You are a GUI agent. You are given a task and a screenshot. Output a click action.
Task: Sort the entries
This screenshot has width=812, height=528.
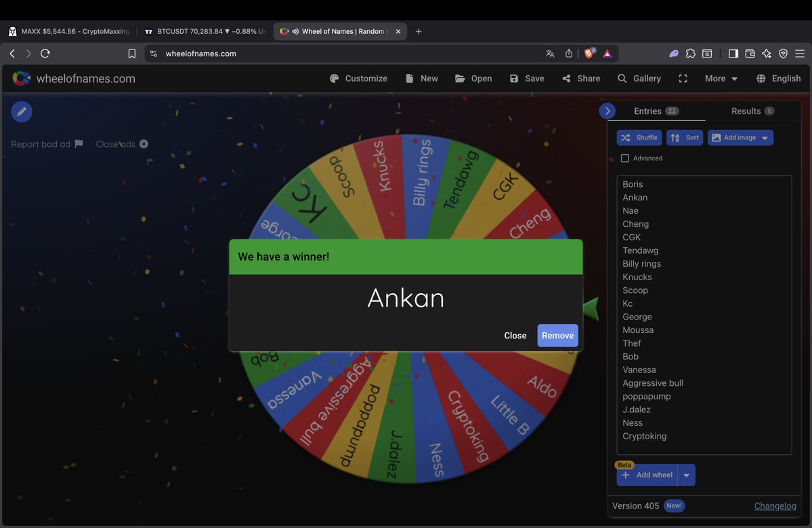tap(685, 137)
